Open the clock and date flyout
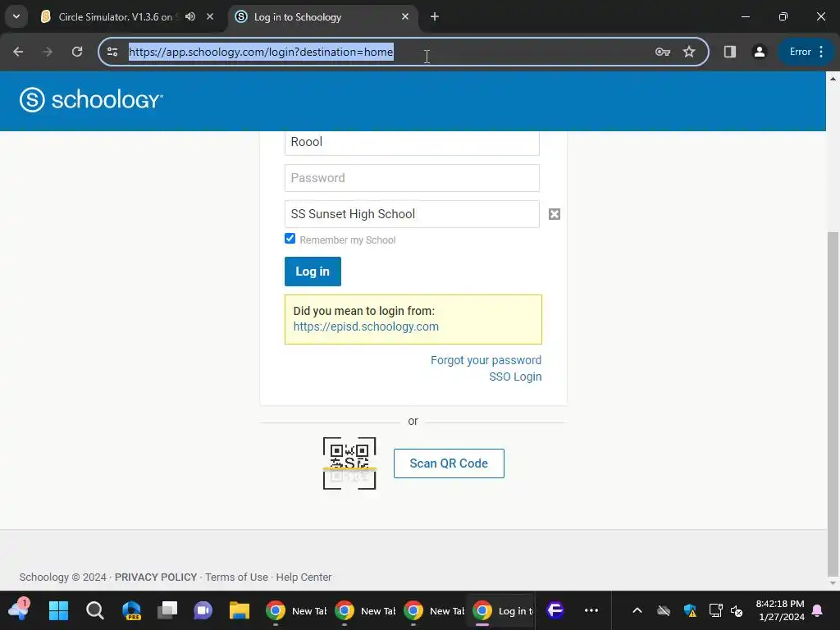 (x=780, y=610)
